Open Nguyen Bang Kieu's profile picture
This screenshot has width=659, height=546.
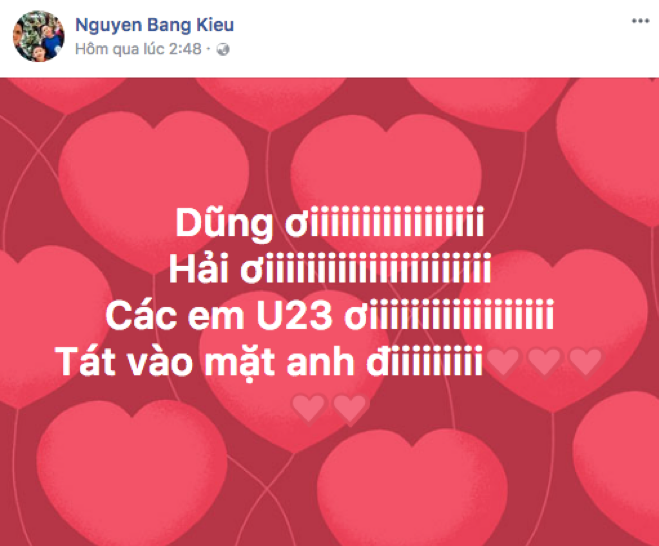tap(39, 36)
